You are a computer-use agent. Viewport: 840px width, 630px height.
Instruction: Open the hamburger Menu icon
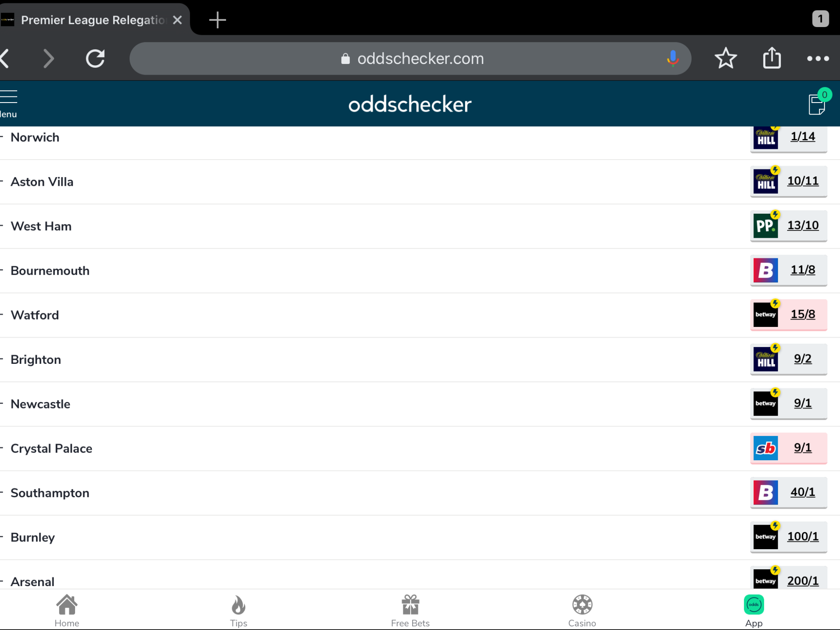pyautogui.click(x=9, y=97)
